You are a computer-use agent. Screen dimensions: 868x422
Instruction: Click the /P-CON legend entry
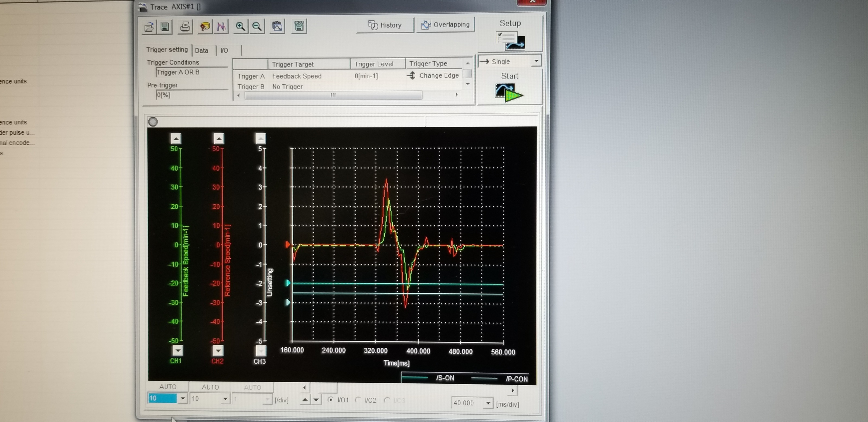(499, 379)
